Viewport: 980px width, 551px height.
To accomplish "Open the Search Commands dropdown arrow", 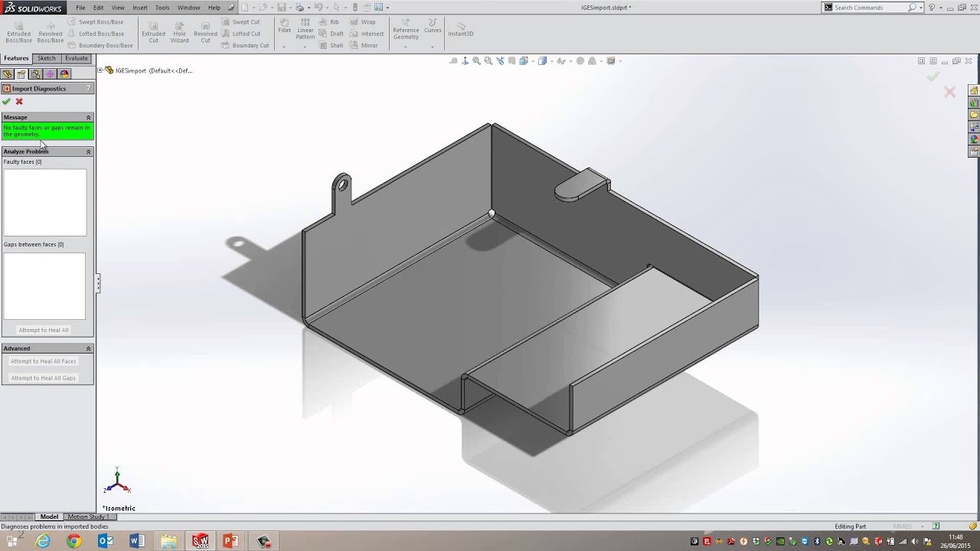I will click(x=921, y=8).
